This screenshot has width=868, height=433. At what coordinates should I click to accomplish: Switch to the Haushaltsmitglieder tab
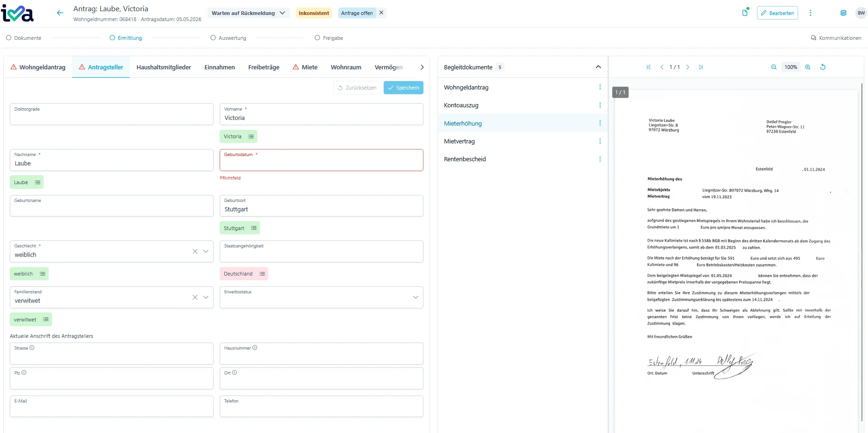[164, 67]
